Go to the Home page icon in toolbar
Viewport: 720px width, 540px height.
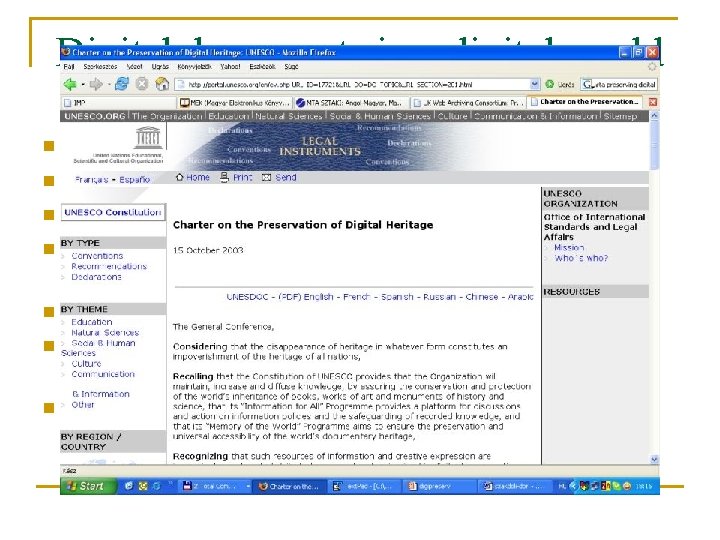pos(162,84)
